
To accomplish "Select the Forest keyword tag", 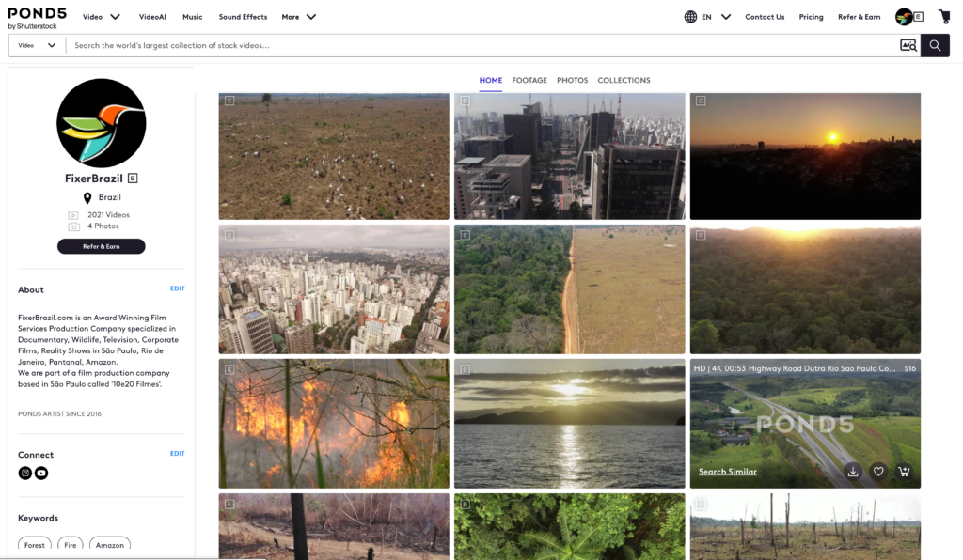I will click(x=35, y=545).
